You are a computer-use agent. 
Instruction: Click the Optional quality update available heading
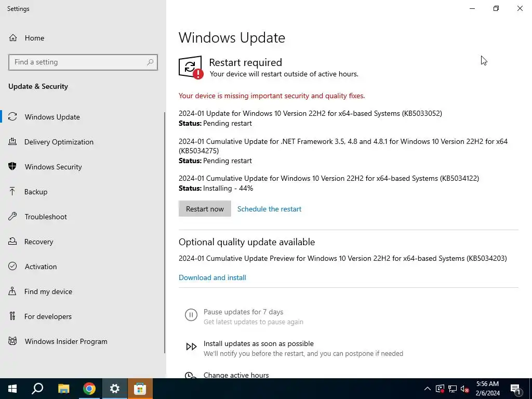tap(247, 242)
